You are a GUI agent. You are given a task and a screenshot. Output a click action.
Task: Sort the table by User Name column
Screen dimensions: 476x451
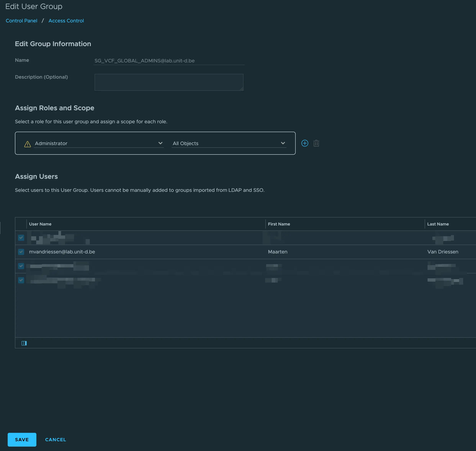pyautogui.click(x=40, y=224)
